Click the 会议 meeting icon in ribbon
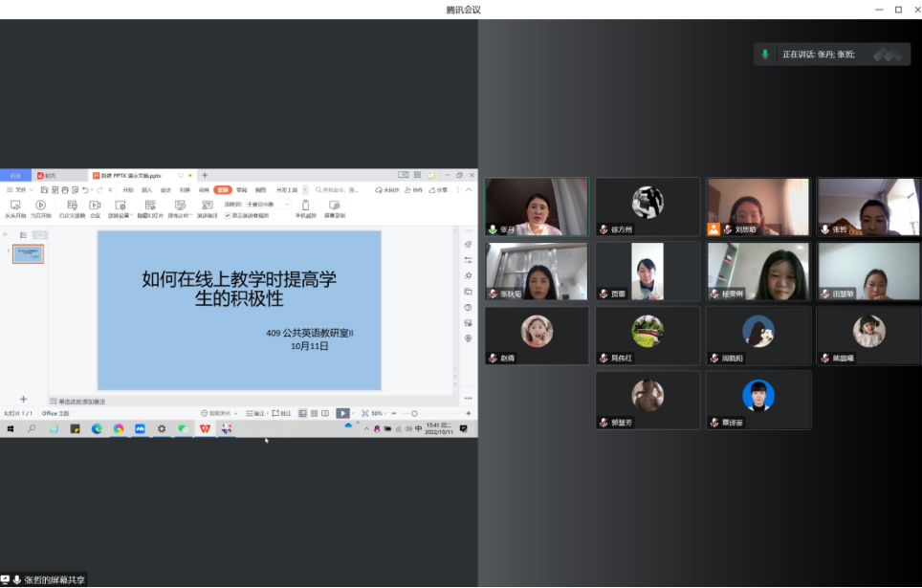The height and width of the screenshot is (588, 922). tap(95, 205)
